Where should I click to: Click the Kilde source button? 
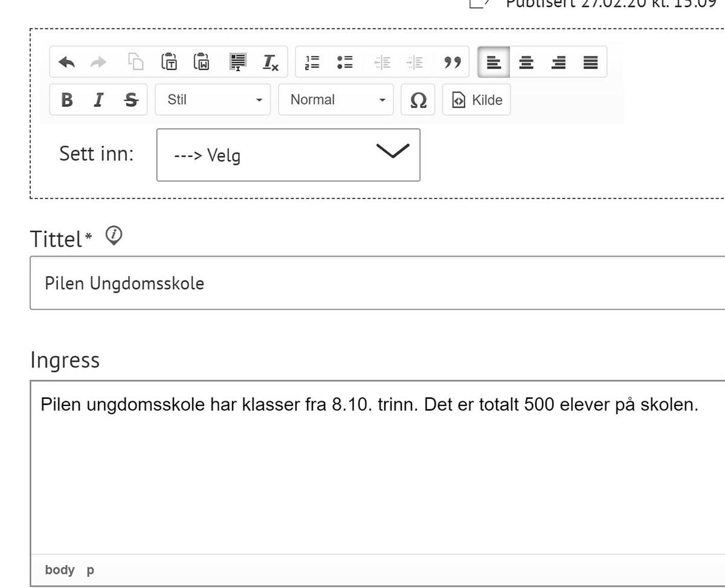[x=477, y=100]
